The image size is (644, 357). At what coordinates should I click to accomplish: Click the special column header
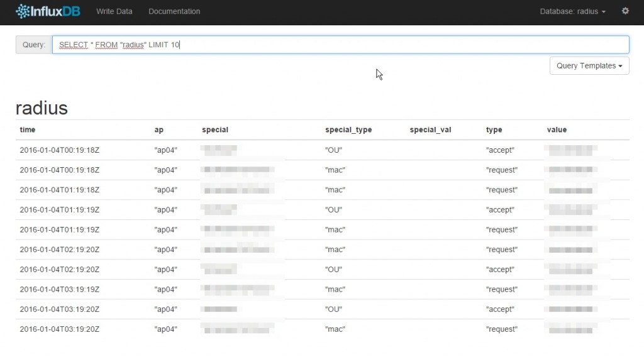215,129
